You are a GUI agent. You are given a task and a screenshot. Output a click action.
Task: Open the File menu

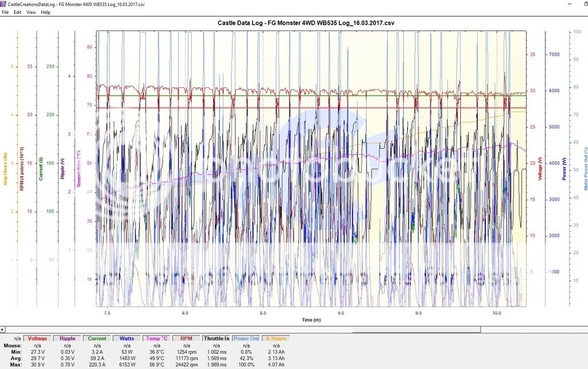(x=5, y=12)
